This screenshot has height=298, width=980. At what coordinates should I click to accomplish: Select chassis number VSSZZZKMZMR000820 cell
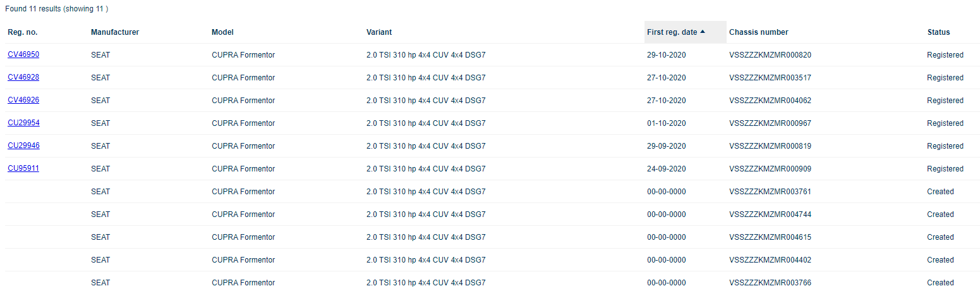click(770, 55)
